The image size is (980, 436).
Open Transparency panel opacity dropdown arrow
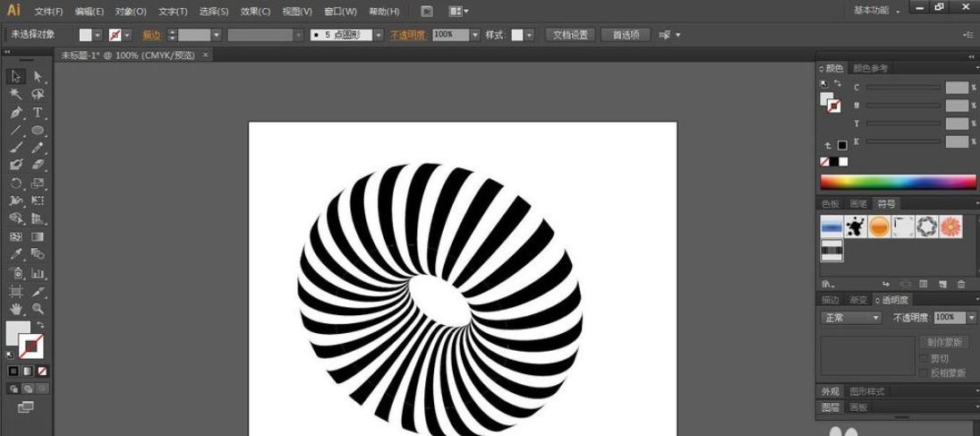click(x=971, y=318)
